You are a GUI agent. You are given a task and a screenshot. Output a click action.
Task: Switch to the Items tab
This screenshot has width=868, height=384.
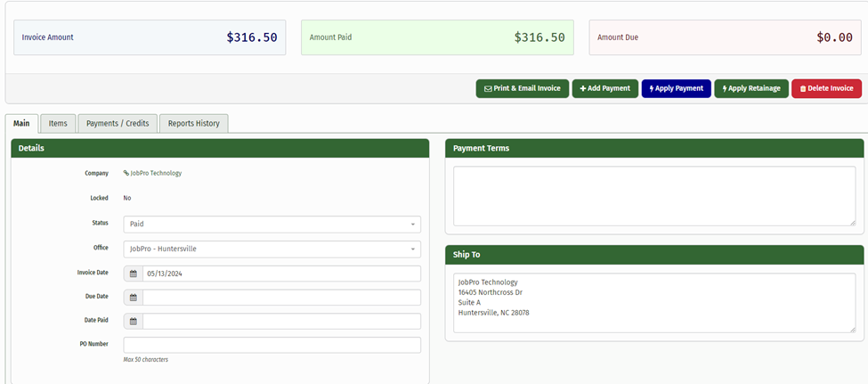point(58,124)
